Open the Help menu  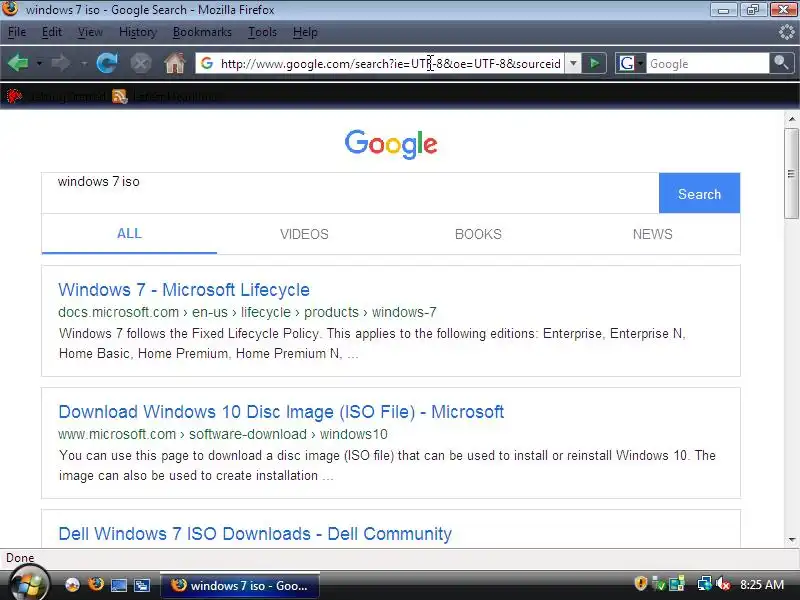tap(305, 32)
